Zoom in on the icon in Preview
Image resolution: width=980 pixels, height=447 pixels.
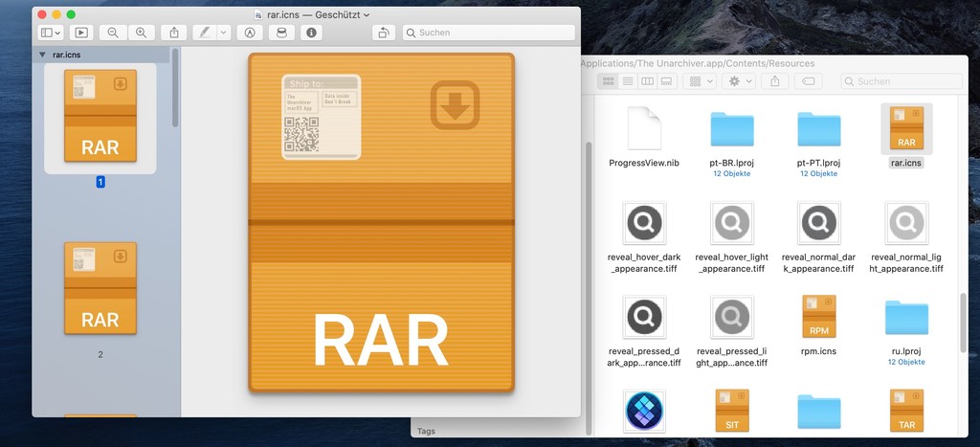tap(142, 33)
